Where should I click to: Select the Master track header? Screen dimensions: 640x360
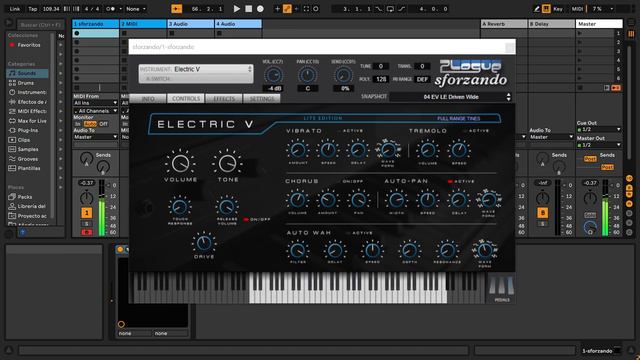599,24
